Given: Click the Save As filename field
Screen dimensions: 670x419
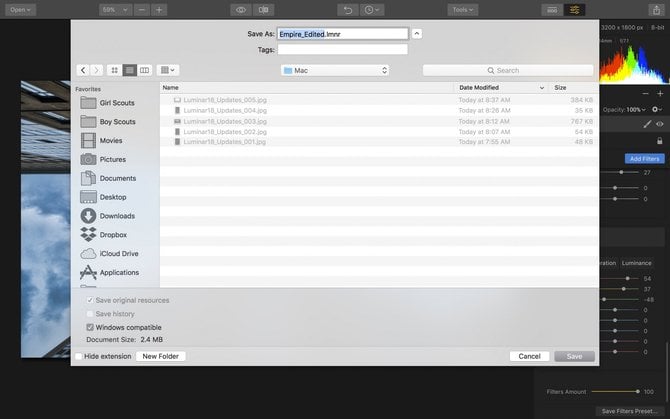Looking at the screenshot, I should coord(343,34).
